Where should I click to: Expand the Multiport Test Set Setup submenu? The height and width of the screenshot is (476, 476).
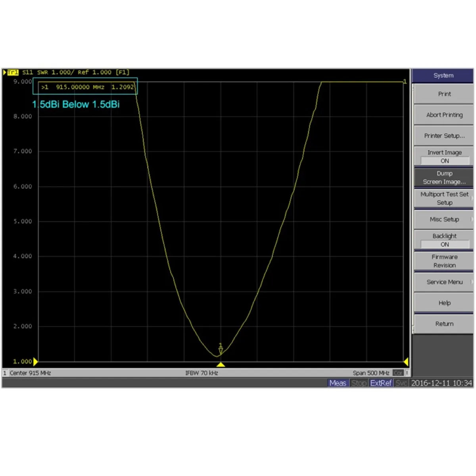pyautogui.click(x=443, y=198)
